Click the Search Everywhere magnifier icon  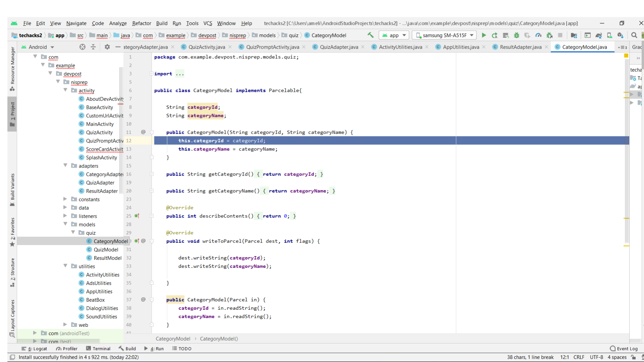tap(634, 35)
